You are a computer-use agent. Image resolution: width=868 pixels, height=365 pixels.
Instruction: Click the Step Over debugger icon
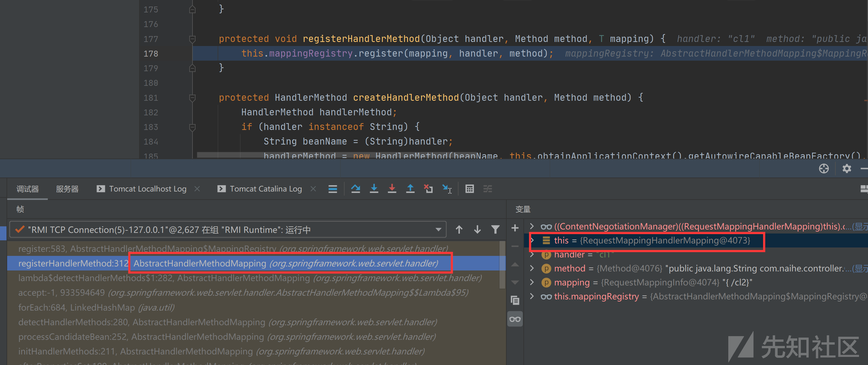coord(355,189)
